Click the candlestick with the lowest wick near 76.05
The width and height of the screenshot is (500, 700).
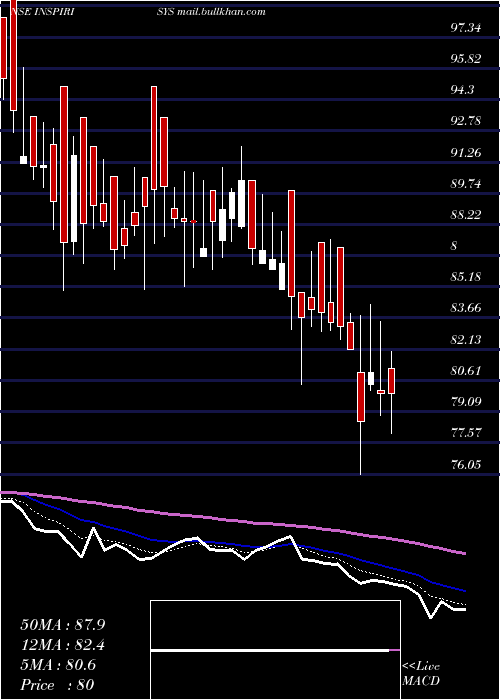coord(361,396)
